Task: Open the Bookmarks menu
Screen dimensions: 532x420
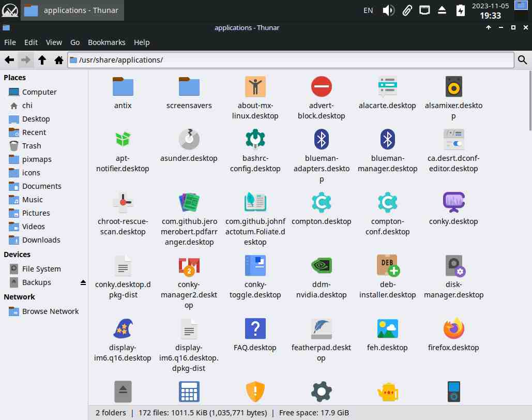Action: (107, 42)
